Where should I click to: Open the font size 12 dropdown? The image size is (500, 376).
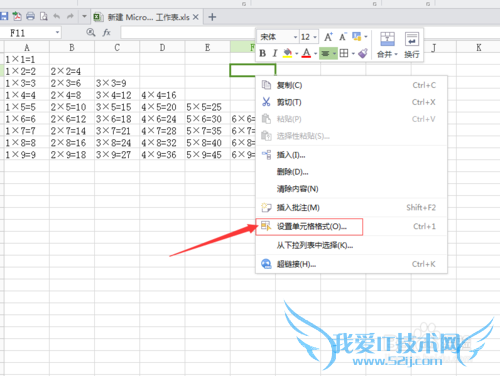click(x=315, y=37)
